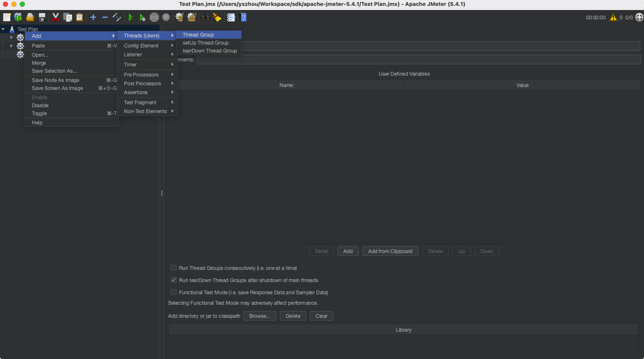644x359 pixels.
Task: Click Add from Clipboard button
Action: click(x=390, y=251)
